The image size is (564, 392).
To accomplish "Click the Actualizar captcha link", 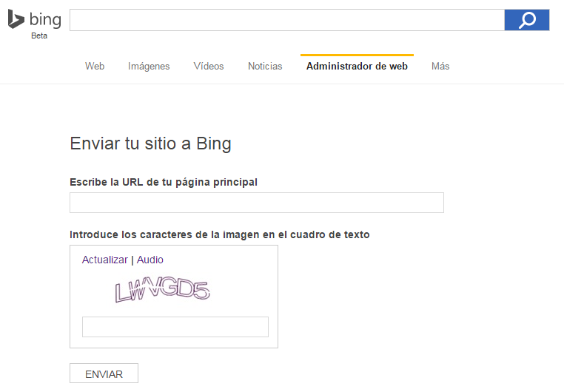I will click(x=104, y=260).
